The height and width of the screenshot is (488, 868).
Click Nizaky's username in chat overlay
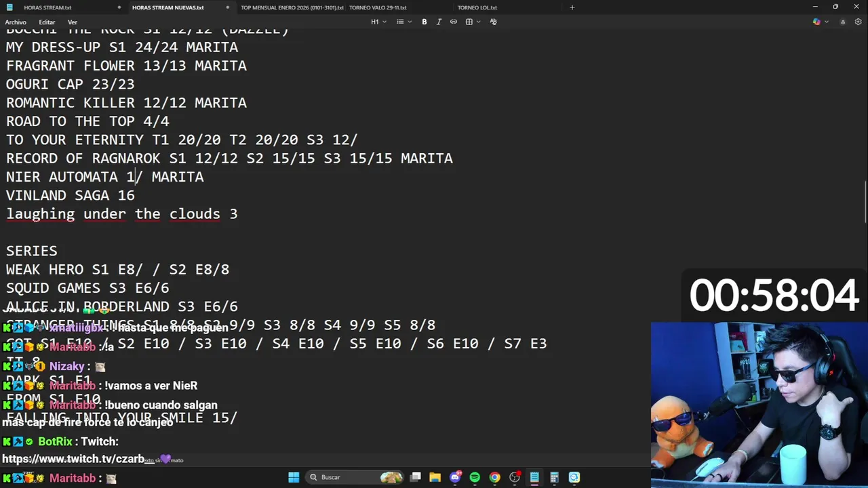click(66, 366)
